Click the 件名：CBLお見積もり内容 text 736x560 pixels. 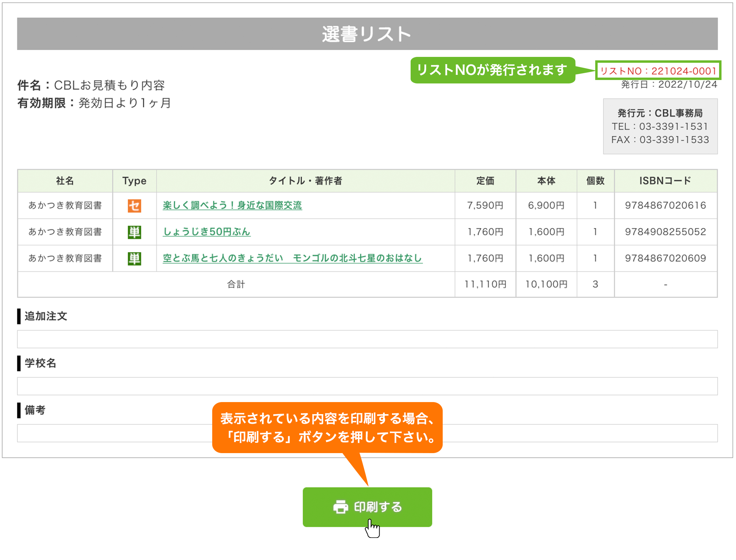click(91, 86)
